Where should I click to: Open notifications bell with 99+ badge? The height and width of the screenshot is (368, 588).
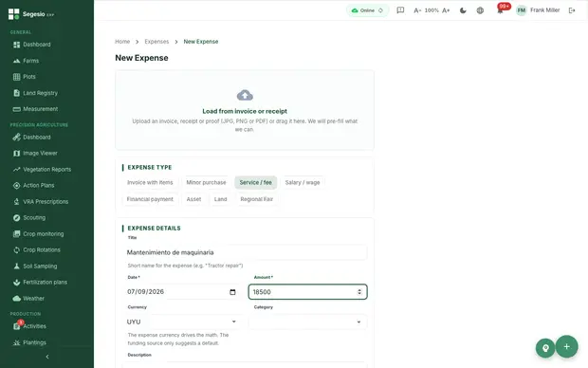pyautogui.click(x=501, y=9)
